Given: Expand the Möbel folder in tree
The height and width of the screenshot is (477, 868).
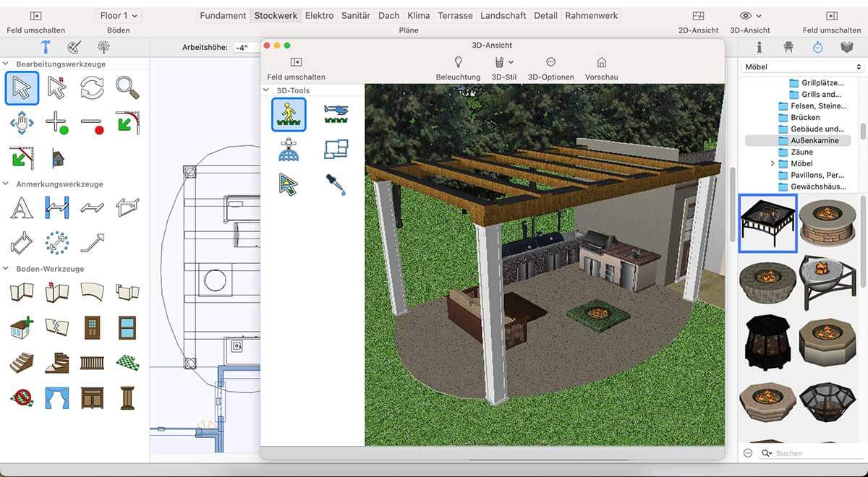Looking at the screenshot, I should (x=773, y=164).
